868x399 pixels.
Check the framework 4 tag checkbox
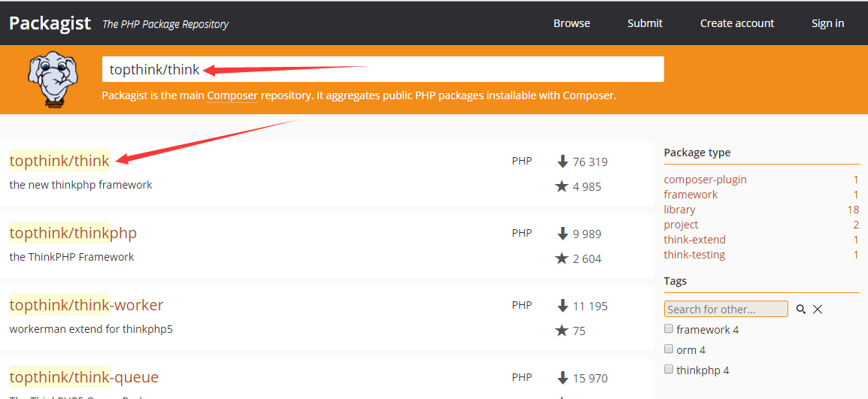point(669,328)
